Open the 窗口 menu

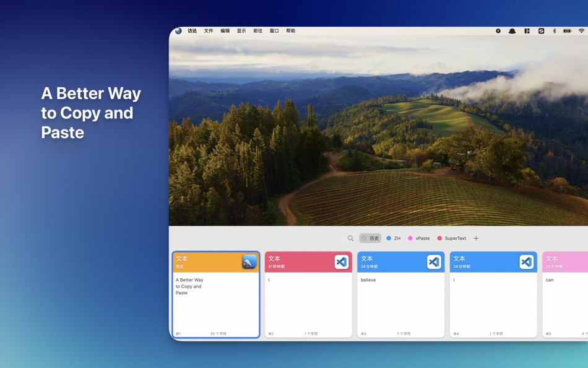pyautogui.click(x=274, y=31)
